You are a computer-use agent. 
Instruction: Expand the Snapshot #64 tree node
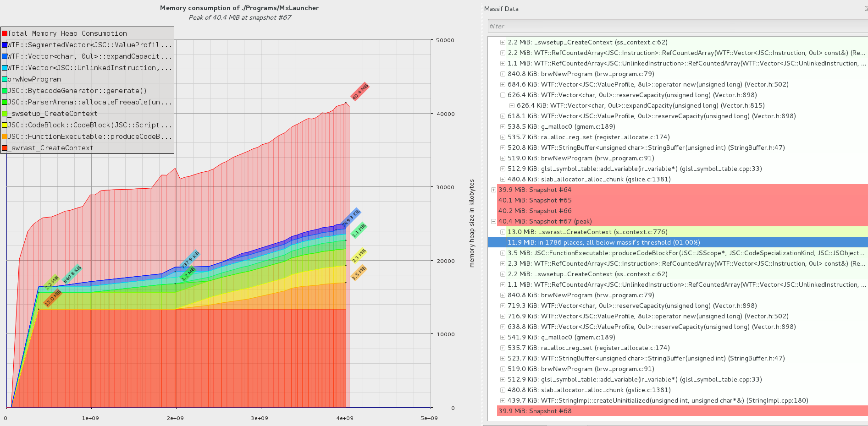click(493, 190)
